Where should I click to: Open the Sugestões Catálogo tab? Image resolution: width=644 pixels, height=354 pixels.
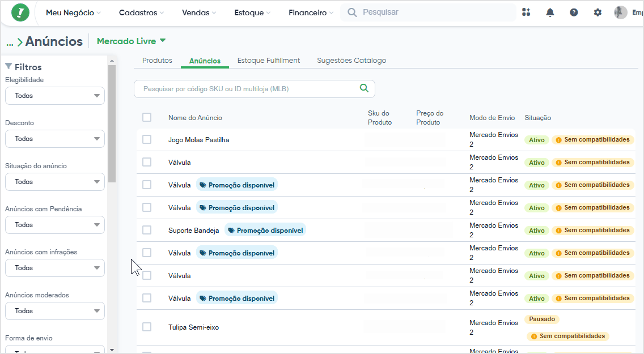point(351,61)
